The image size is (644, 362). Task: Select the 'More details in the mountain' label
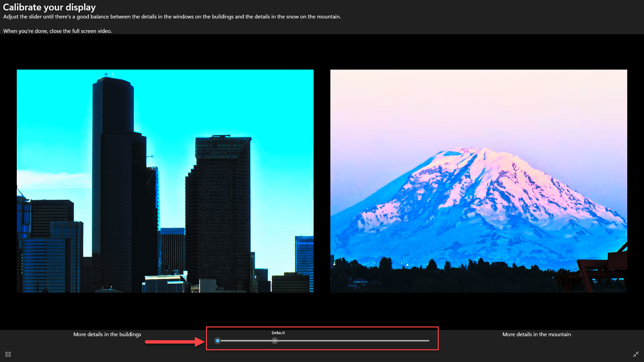[x=536, y=334]
